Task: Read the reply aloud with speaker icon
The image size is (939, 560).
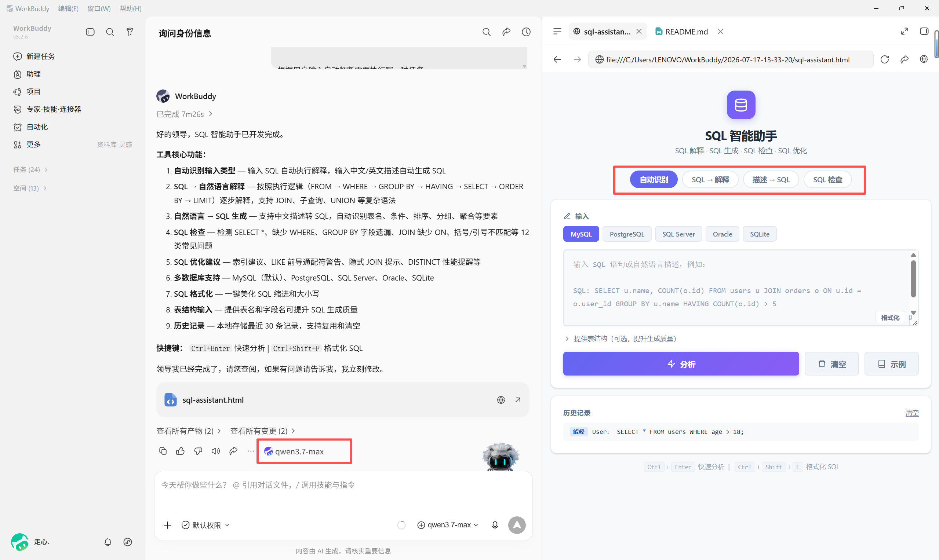Action: [x=216, y=451]
